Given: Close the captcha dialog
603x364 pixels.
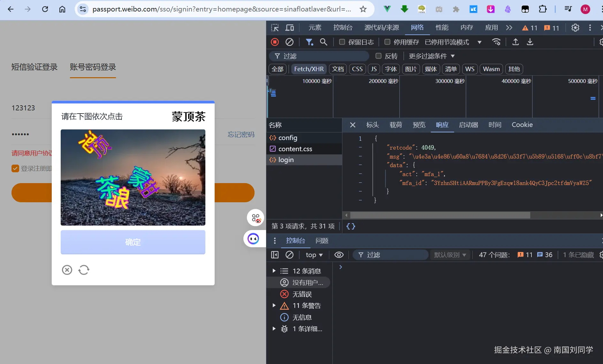Looking at the screenshot, I should coord(67,270).
